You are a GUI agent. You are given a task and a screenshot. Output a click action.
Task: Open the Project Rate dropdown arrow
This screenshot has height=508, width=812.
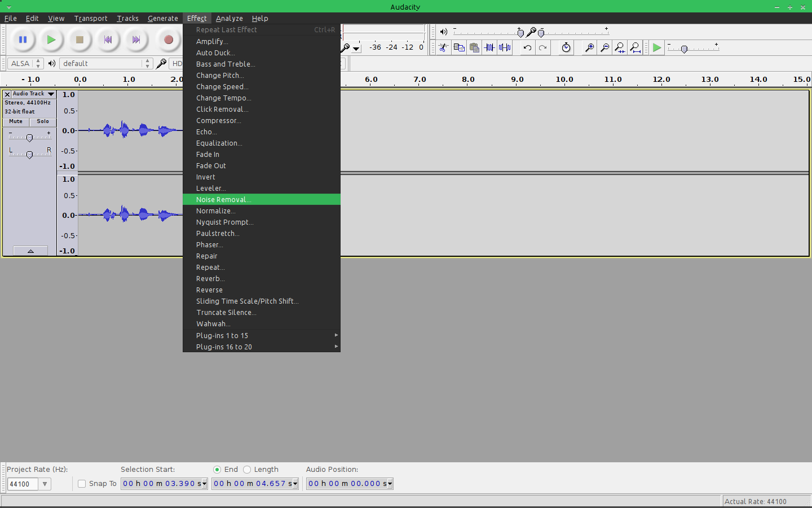45,484
